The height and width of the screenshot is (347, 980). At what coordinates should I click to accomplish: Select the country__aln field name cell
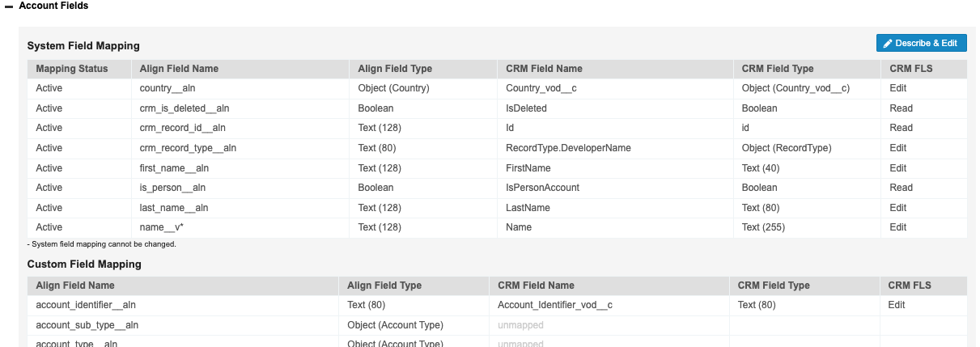tap(168, 88)
